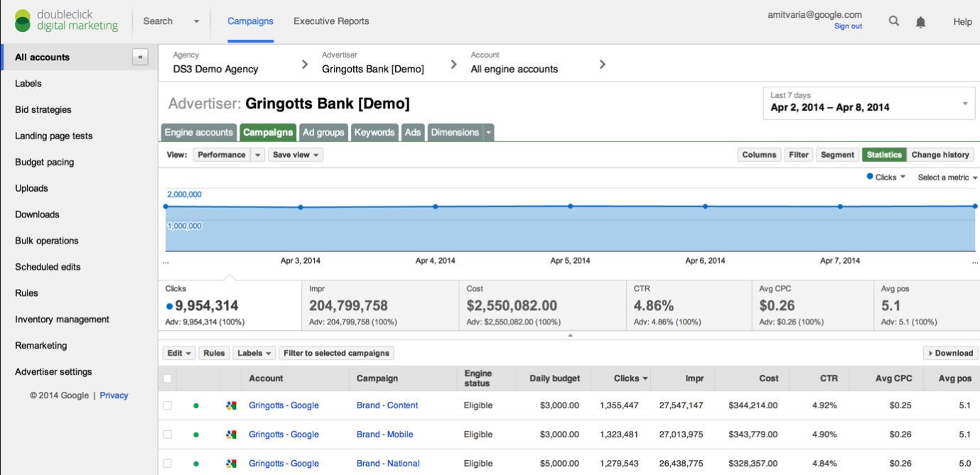Open the Select a metric dropdown

[947, 178]
